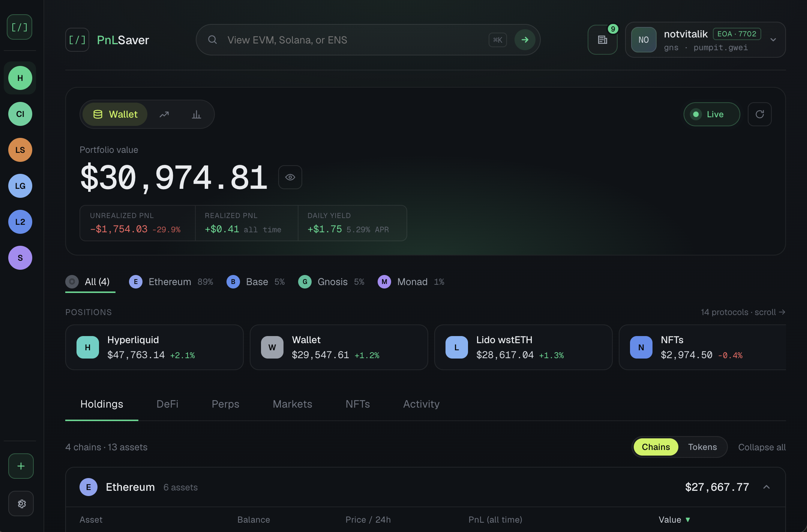Select the L2 wallet avatar in sidebar
807x532 pixels.
click(20, 222)
